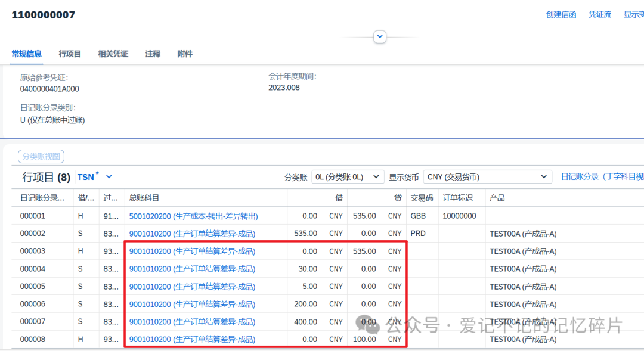Click the 400.00 debit amount
The height and width of the screenshot is (351, 644).
[305, 322]
